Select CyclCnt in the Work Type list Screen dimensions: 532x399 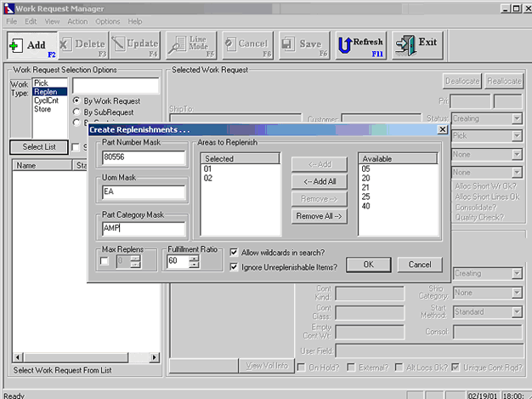coord(50,100)
